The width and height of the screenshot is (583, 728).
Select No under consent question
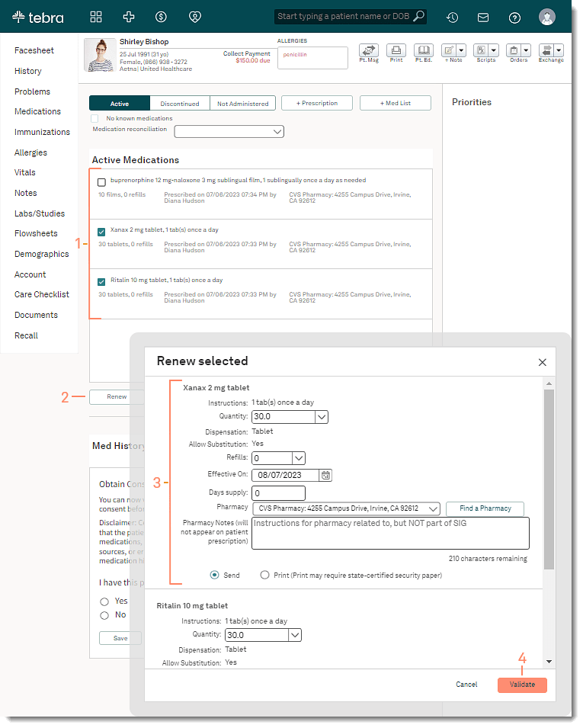(x=104, y=616)
